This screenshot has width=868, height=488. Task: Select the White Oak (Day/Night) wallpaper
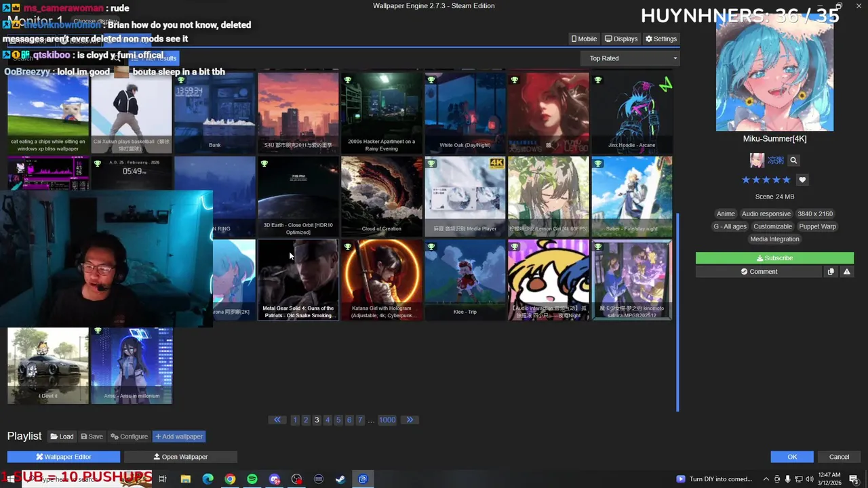pyautogui.click(x=465, y=113)
